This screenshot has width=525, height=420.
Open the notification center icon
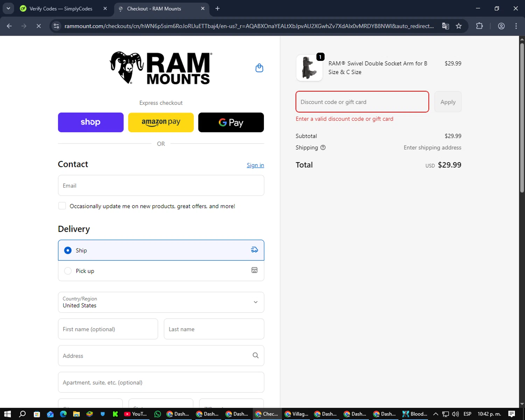tap(512, 414)
